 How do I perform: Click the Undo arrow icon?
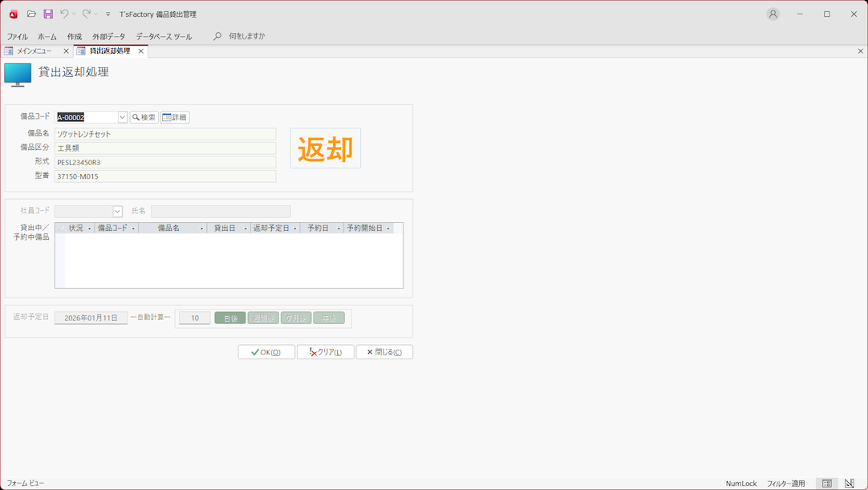(x=64, y=14)
